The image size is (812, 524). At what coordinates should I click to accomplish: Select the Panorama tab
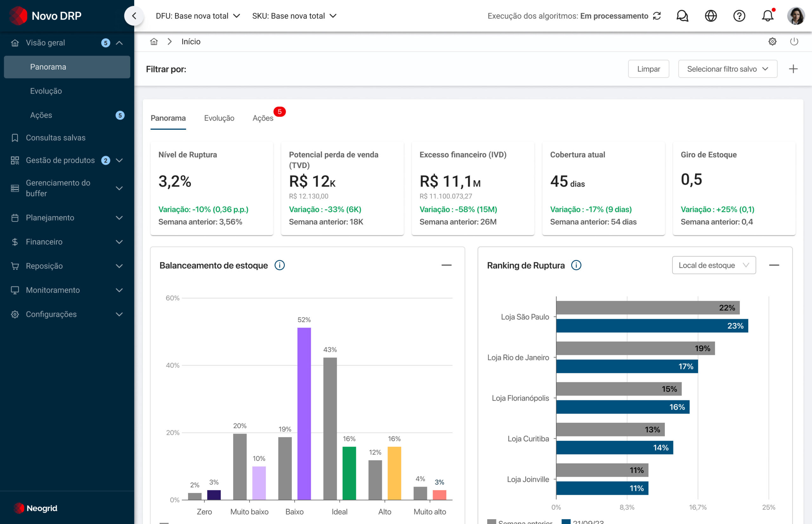pos(168,118)
